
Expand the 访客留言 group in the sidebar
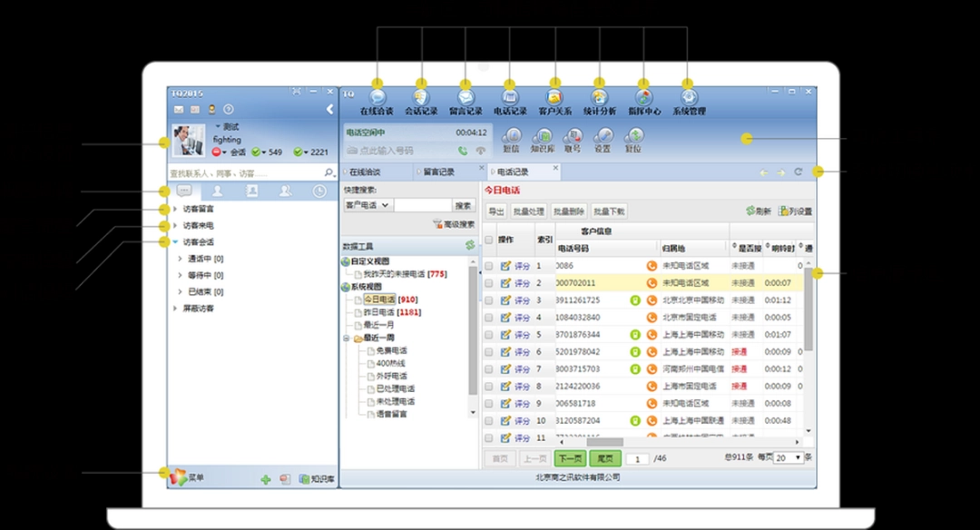[175, 208]
